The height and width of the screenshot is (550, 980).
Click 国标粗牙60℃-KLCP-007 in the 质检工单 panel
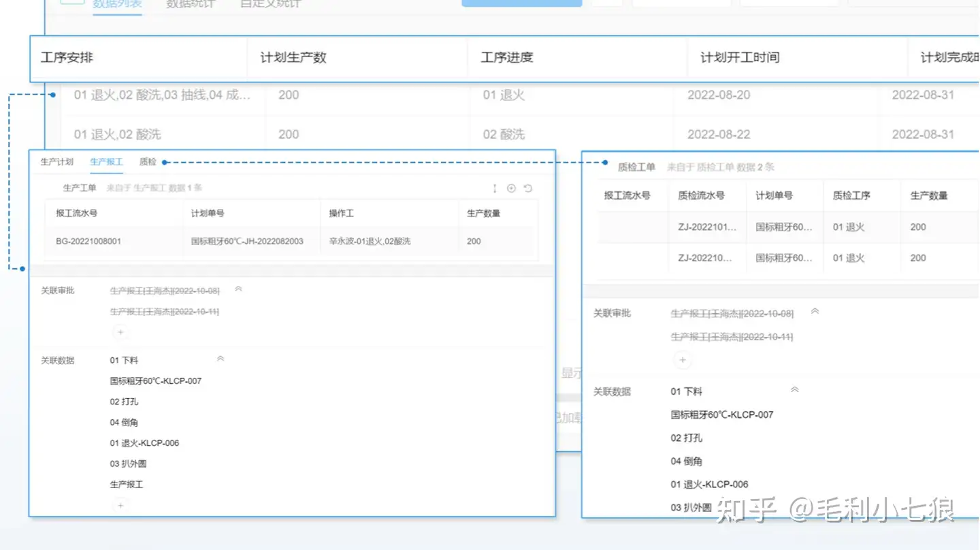click(x=722, y=415)
